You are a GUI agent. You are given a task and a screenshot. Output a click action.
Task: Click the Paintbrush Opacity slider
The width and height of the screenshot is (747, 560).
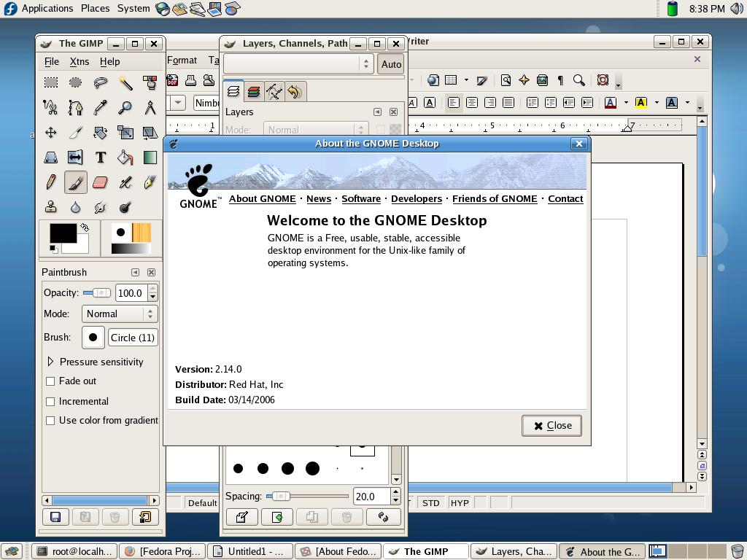(x=97, y=293)
